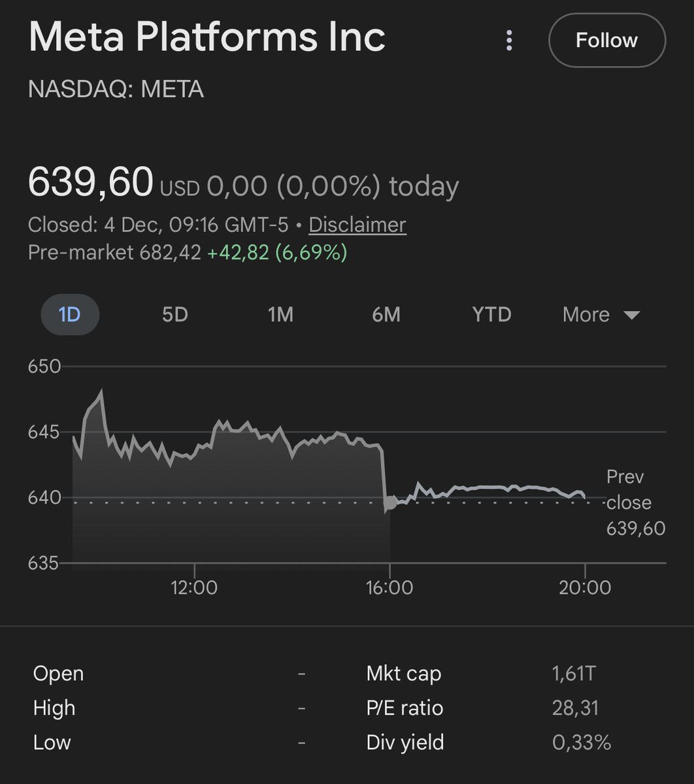Screen dimensions: 694x784
Task: Click the 16:00 market close dot on chart
Action: pos(390,503)
